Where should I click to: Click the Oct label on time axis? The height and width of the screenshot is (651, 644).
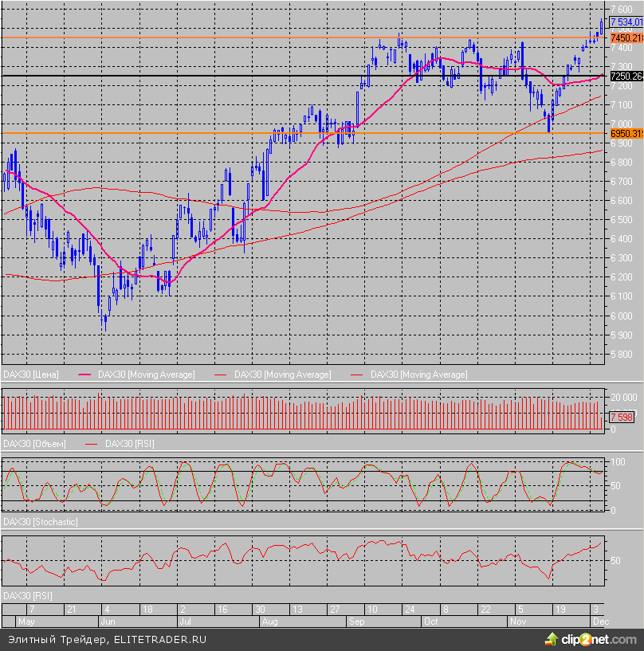pyautogui.click(x=431, y=620)
